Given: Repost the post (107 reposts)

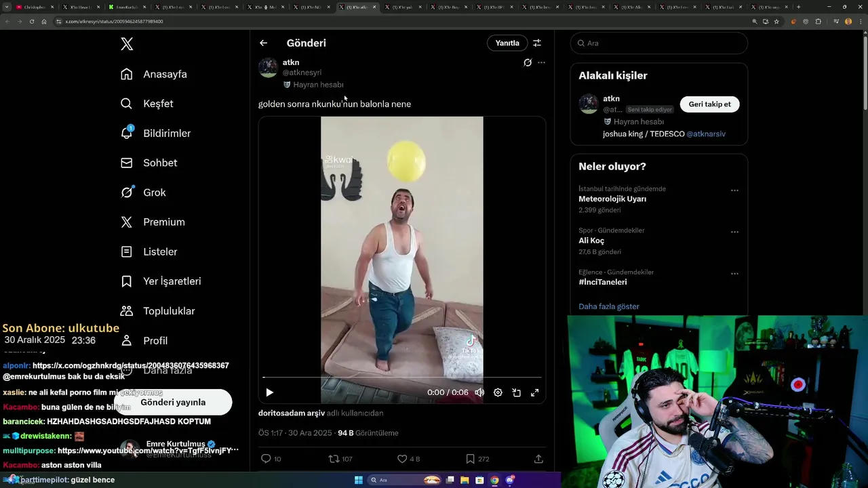Looking at the screenshot, I should (340, 459).
